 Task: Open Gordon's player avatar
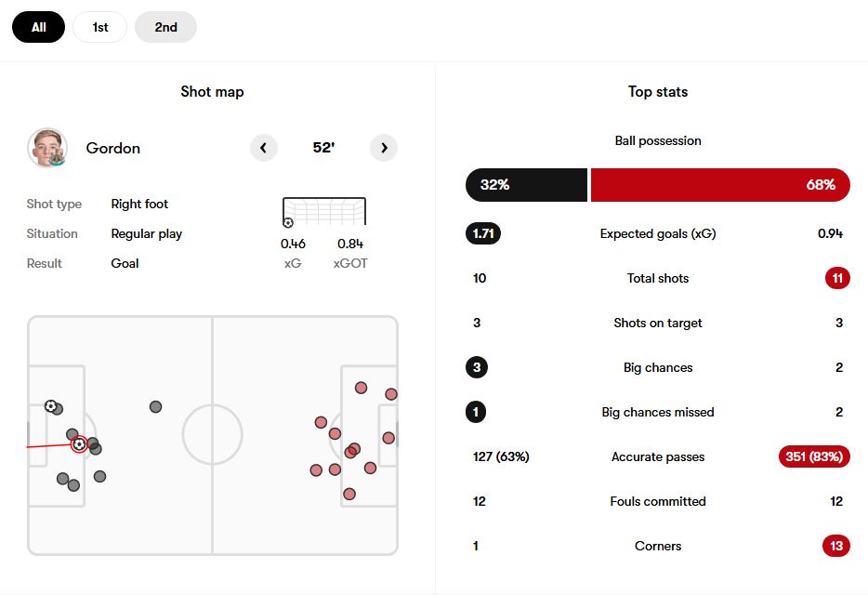point(47,148)
